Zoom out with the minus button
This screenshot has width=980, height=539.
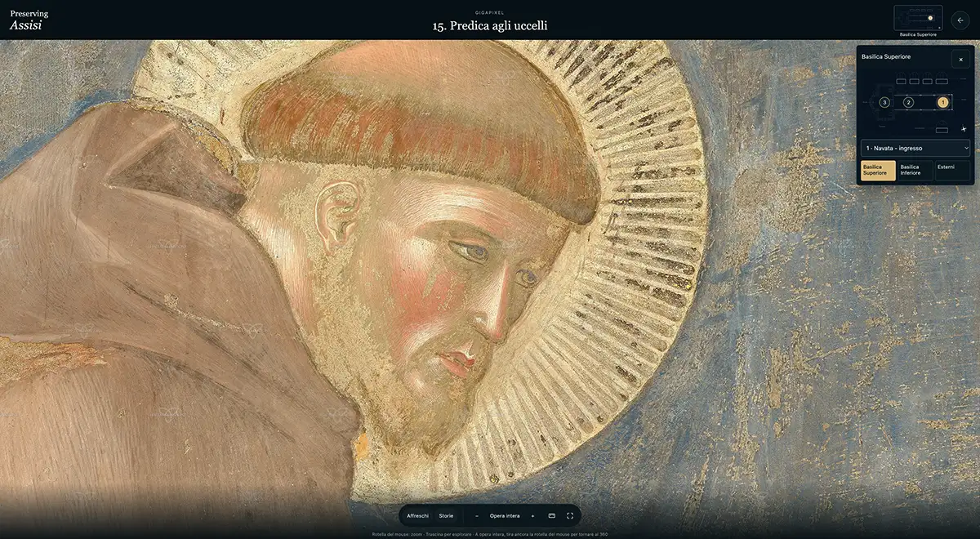pos(477,515)
